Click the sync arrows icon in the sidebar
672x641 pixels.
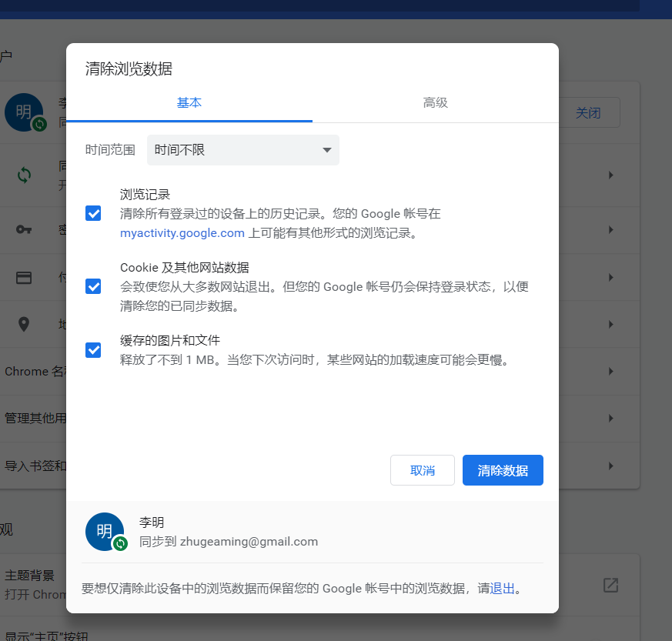tap(23, 175)
